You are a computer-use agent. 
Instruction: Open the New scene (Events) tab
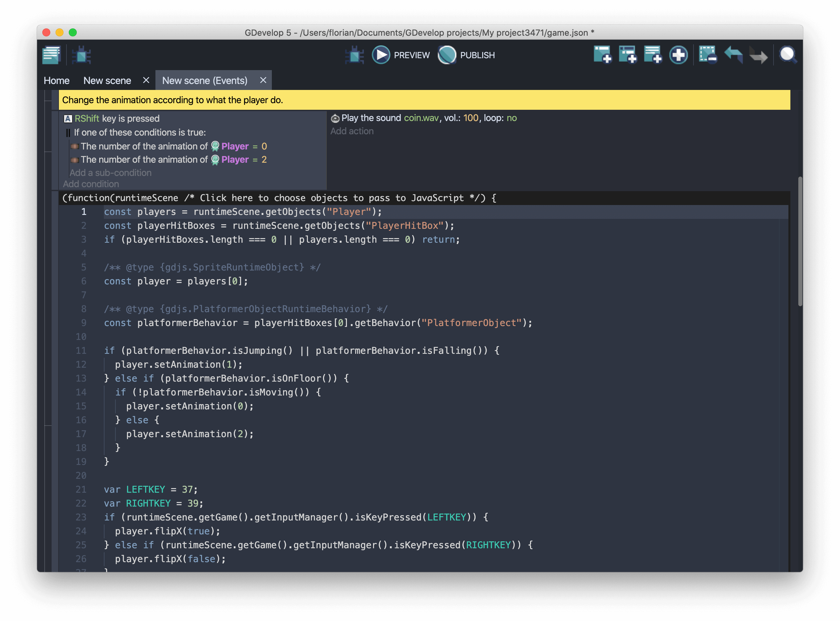(205, 80)
